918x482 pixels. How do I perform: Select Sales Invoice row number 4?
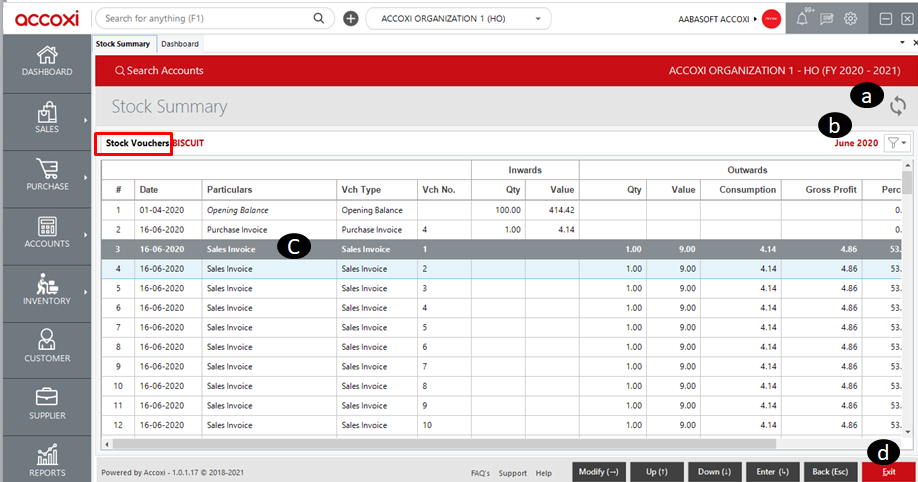click(502, 269)
